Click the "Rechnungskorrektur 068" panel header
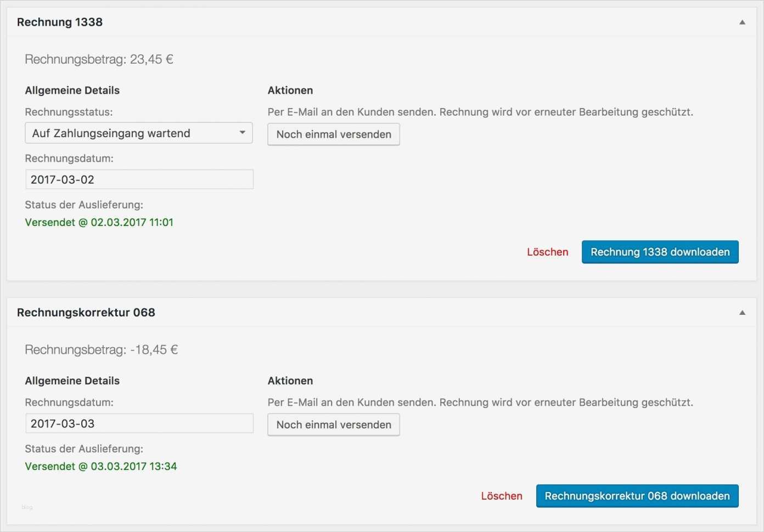 tap(86, 312)
